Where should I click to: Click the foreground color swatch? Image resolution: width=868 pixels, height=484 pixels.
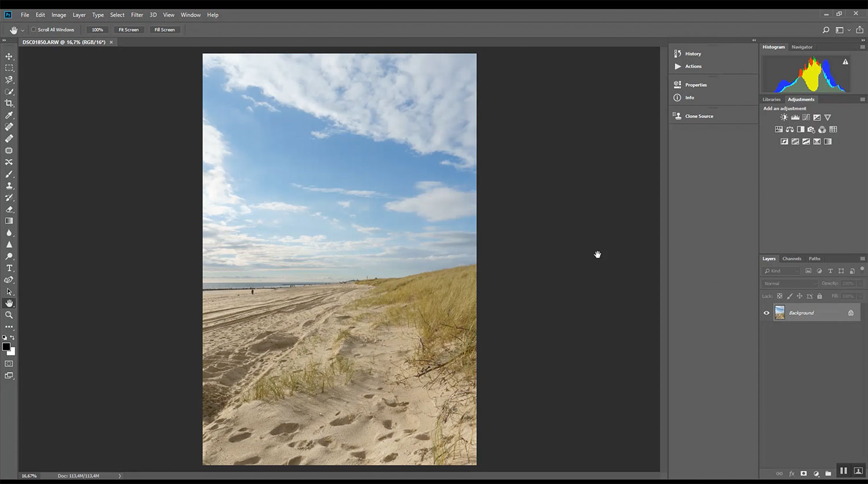pyautogui.click(x=6, y=346)
